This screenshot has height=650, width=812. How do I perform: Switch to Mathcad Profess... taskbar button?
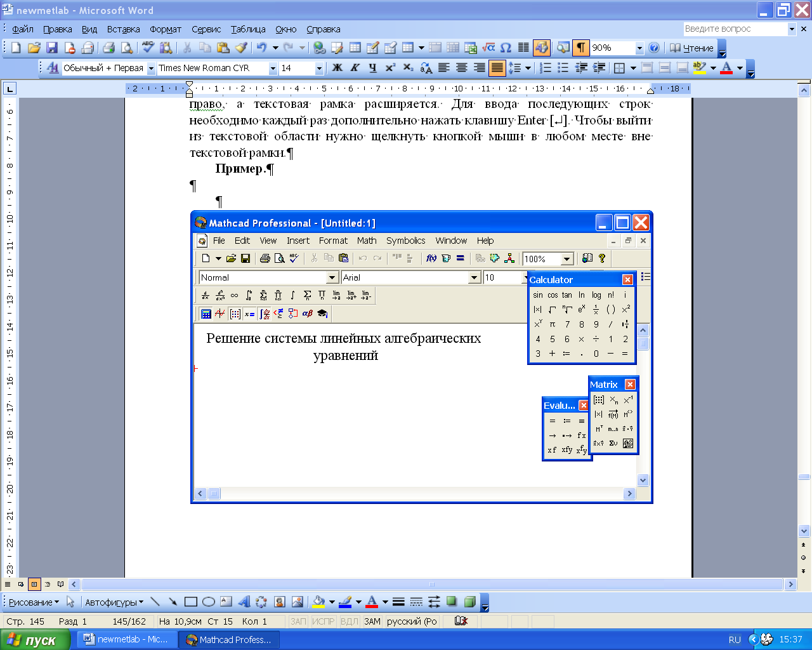tap(230, 640)
